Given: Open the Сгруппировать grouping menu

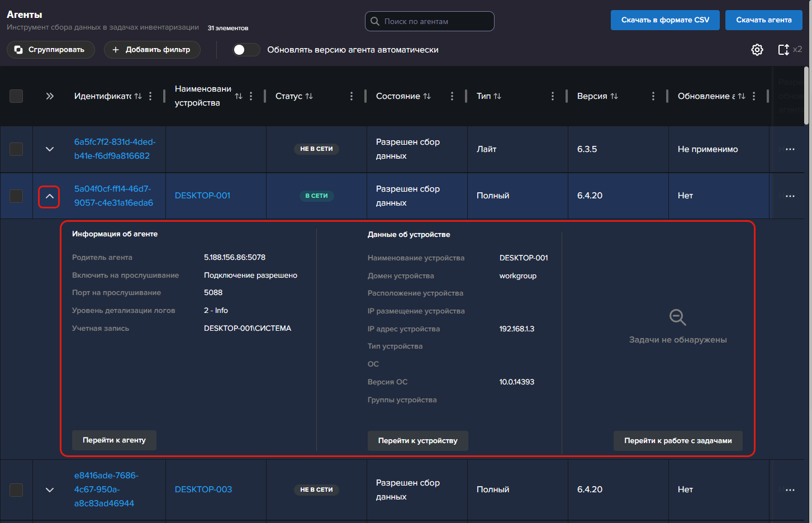Looking at the screenshot, I should coord(51,50).
